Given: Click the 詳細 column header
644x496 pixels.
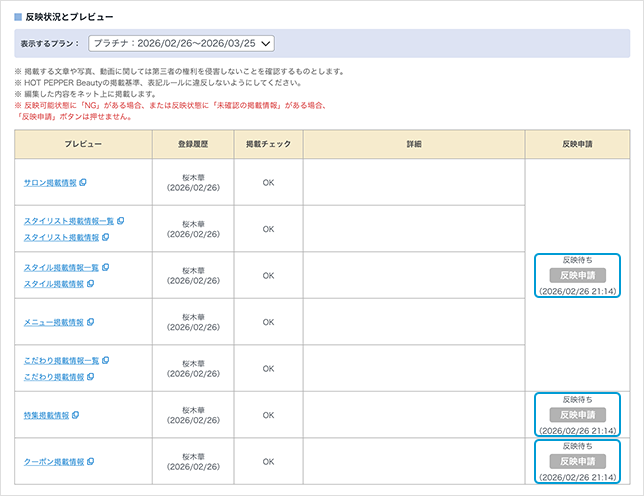Looking at the screenshot, I should point(414,144).
